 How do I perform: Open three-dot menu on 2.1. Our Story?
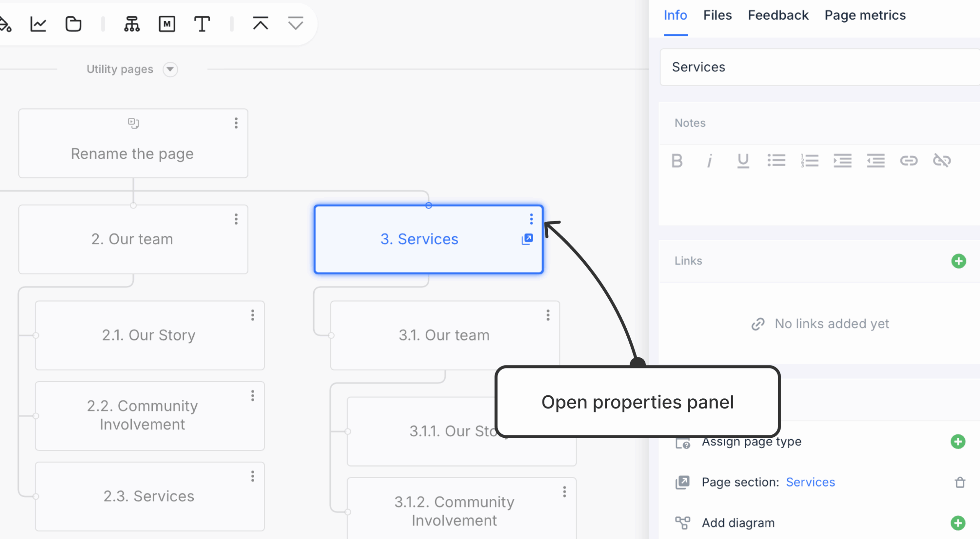[x=253, y=315]
